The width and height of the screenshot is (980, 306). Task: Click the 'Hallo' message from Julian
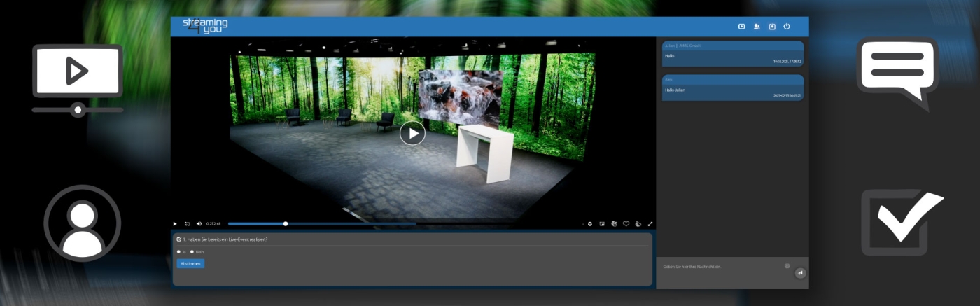pos(733,53)
